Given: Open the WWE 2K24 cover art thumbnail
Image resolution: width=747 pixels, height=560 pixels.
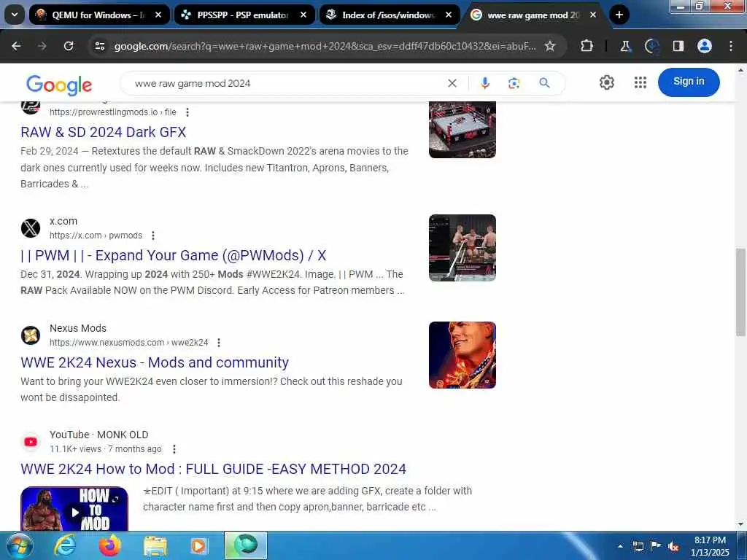Looking at the screenshot, I should pos(462,355).
